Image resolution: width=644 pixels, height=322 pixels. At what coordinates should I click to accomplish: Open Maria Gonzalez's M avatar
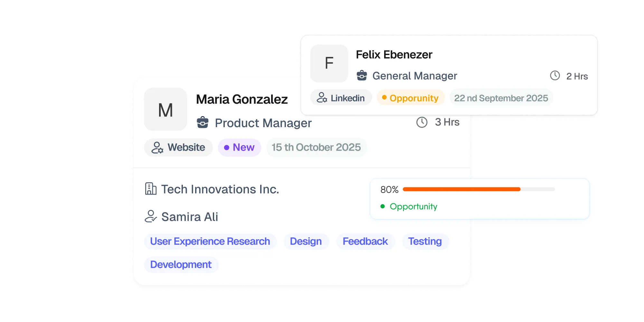166,109
